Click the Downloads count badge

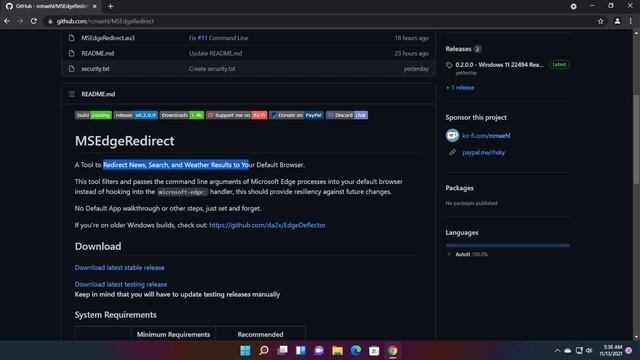[182, 115]
